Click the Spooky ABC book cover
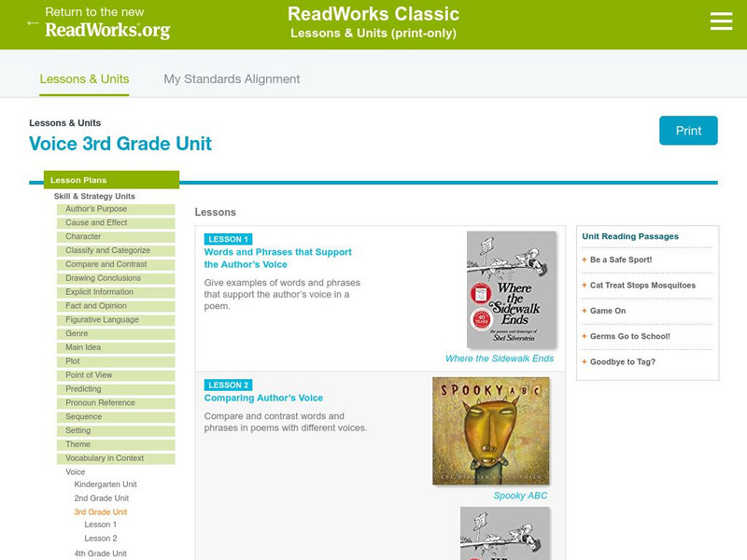The height and width of the screenshot is (560, 747). point(491,431)
